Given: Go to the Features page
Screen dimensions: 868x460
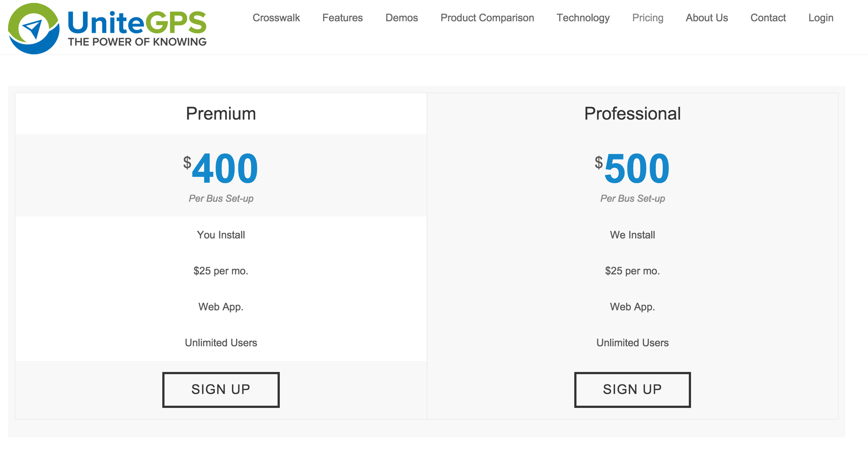Looking at the screenshot, I should tap(342, 18).
